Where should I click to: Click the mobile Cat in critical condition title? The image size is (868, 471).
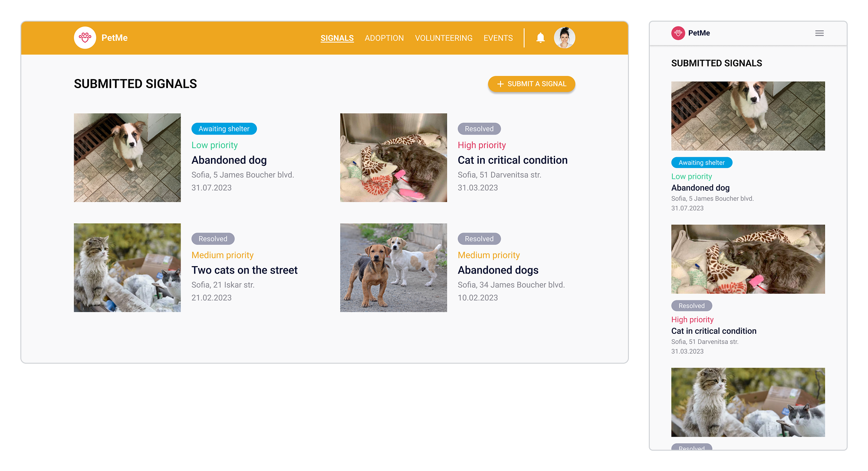(713, 331)
